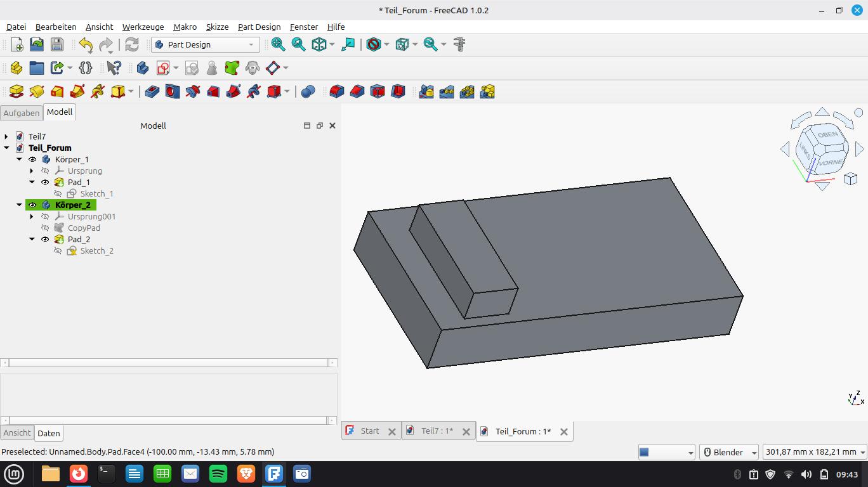The image size is (868, 487).
Task: Switch to the Aufgaben tab
Action: [21, 113]
